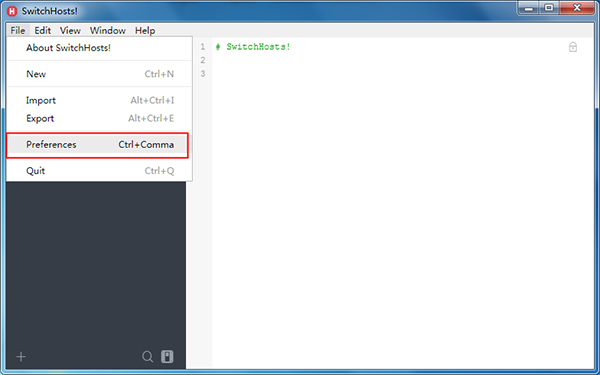The width and height of the screenshot is (600, 375).
Task: Choose Quit from the File menu
Action: coord(100,171)
